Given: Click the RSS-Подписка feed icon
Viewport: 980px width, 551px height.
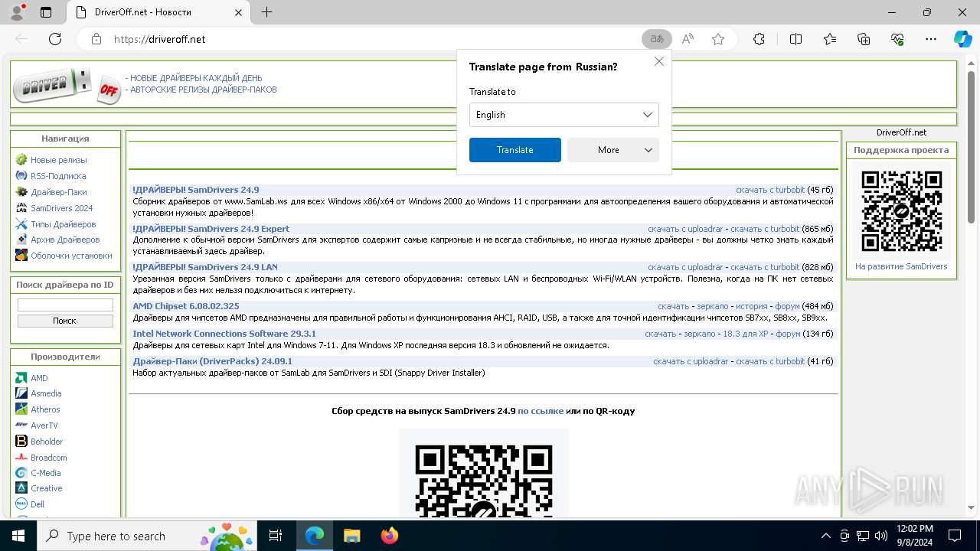Looking at the screenshot, I should [x=21, y=176].
